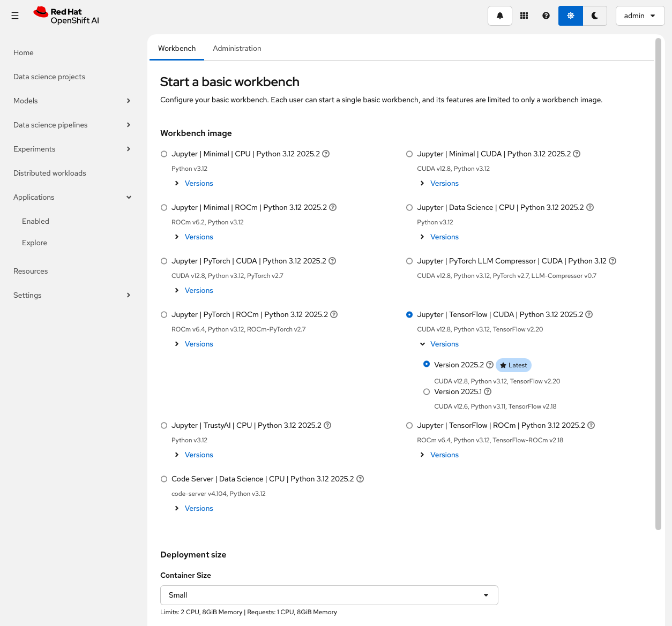Expand Versions under Jupyter Minimal CPU

193,183
